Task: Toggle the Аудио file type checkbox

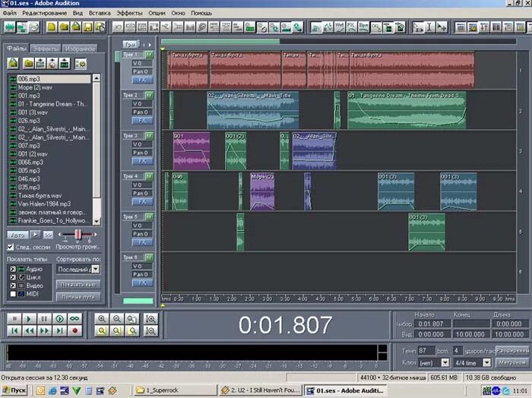Action: [13, 269]
